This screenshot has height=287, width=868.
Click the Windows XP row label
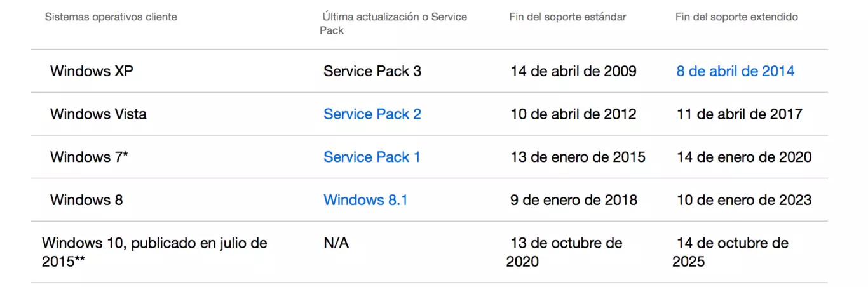coord(92,71)
